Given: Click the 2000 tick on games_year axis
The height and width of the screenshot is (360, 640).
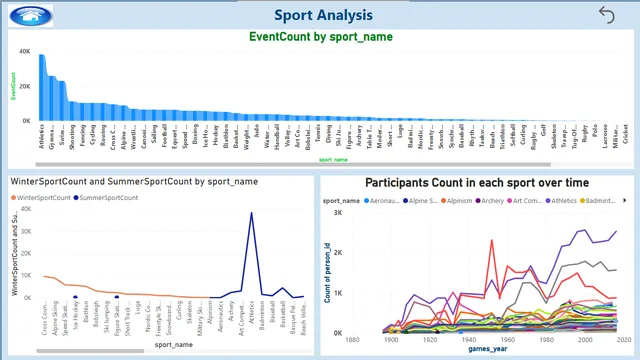Looking at the screenshot, I should [x=585, y=340].
